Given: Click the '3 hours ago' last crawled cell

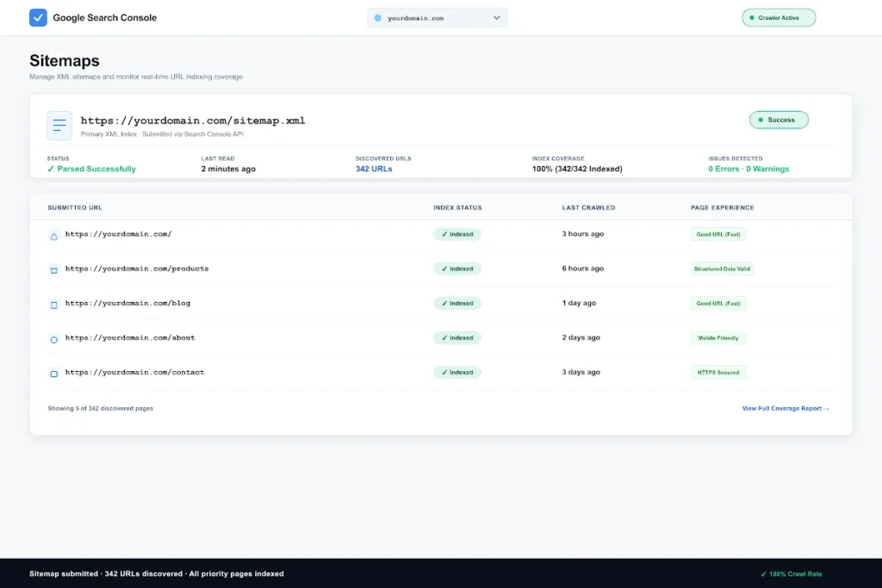Looking at the screenshot, I should (x=583, y=234).
